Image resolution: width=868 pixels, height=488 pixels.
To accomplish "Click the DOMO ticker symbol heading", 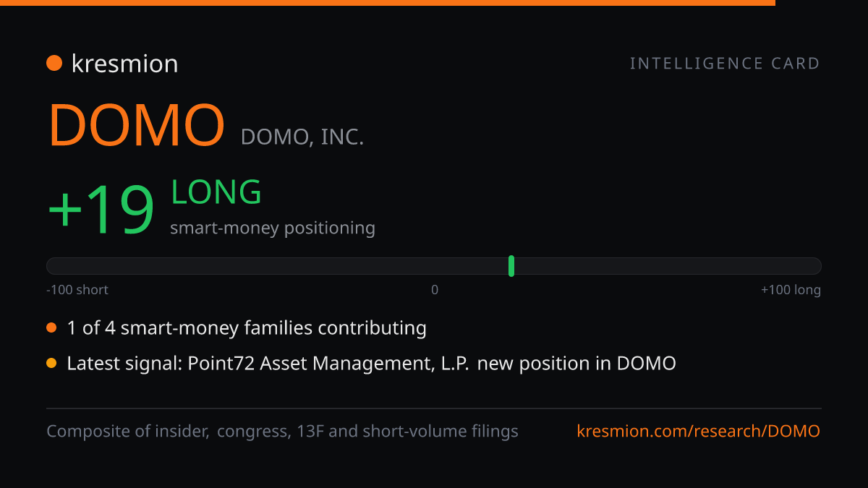I will point(137,125).
